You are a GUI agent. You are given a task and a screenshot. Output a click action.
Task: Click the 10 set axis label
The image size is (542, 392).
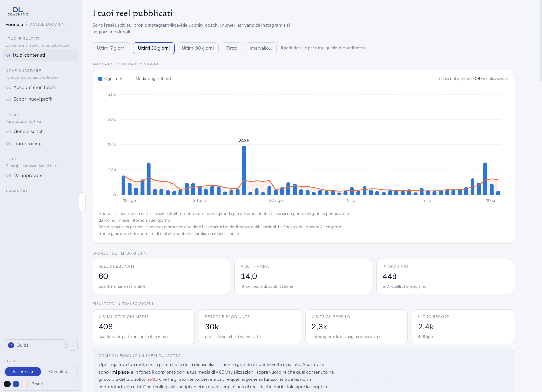coord(492,201)
